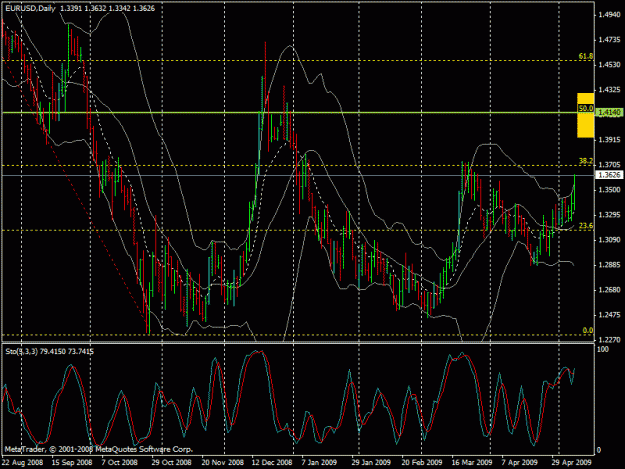
Task: Click the 38.2 Fibonacci level label
Action: [x=586, y=161]
